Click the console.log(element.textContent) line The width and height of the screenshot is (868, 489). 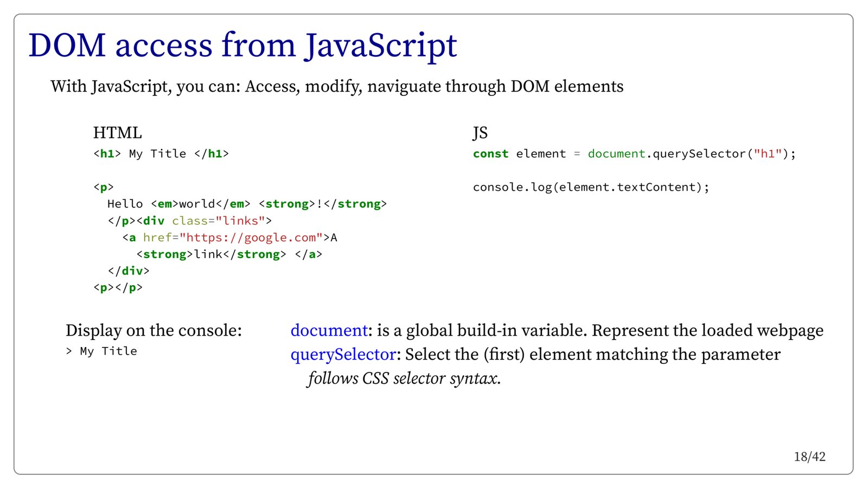coord(590,188)
